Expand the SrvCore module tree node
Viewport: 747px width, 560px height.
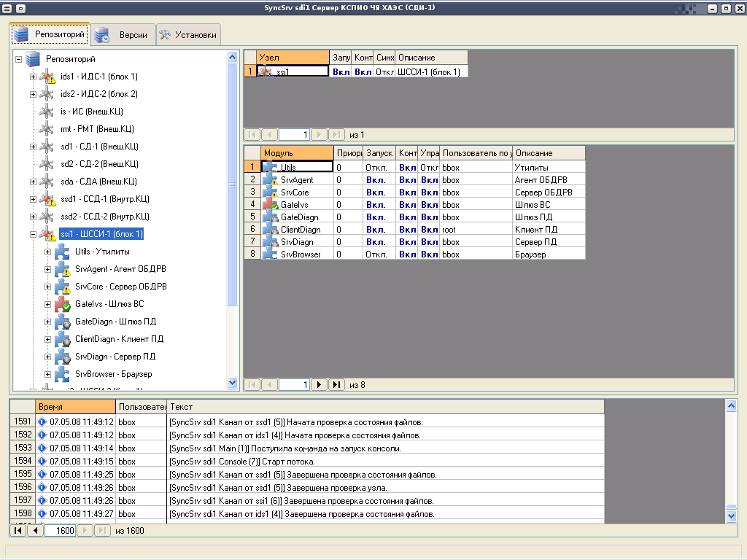click(x=48, y=287)
